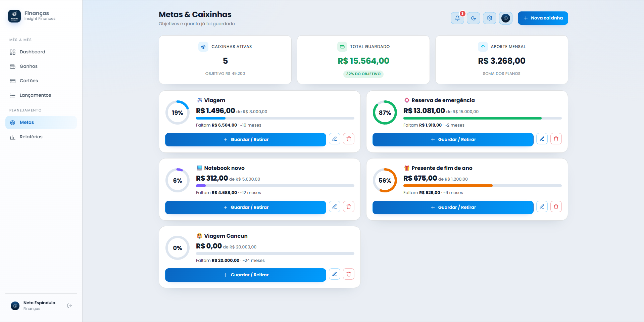644x322 pixels.
Task: Click the Viagem progress bar
Action: coord(275,118)
